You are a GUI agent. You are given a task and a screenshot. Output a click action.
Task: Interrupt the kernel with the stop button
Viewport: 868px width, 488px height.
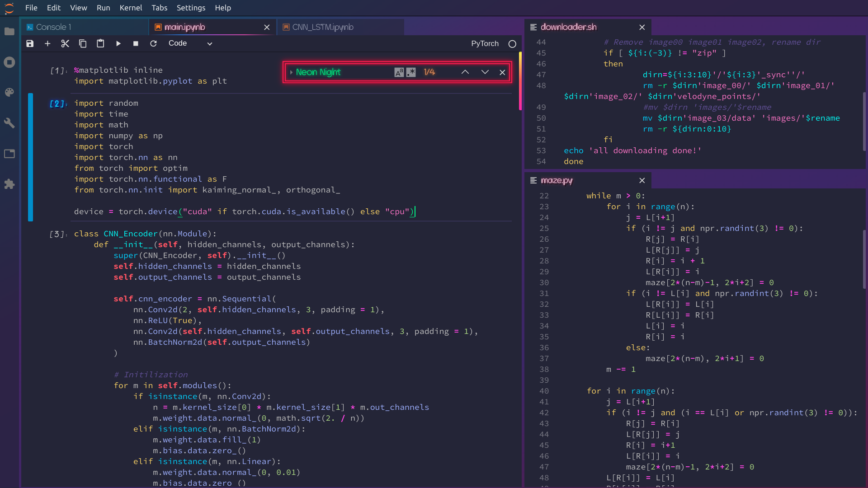coord(136,43)
